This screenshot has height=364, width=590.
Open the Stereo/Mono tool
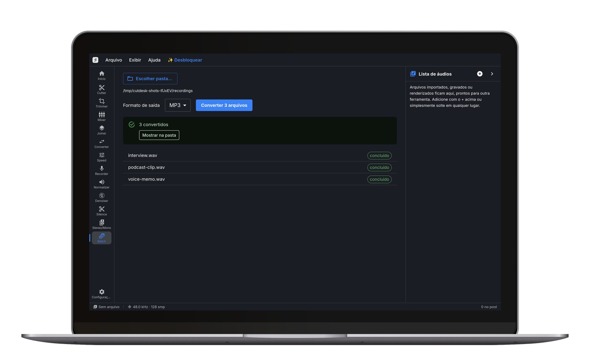click(x=101, y=225)
